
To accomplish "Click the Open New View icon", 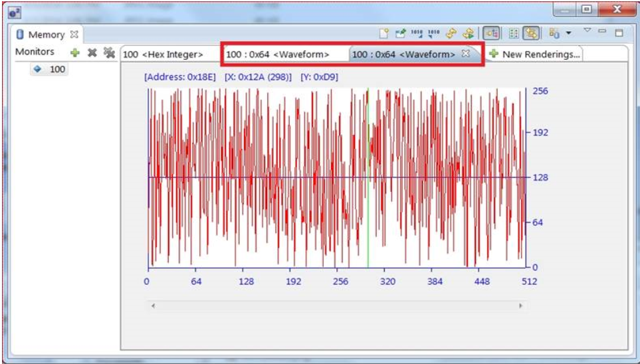I will (554, 33).
